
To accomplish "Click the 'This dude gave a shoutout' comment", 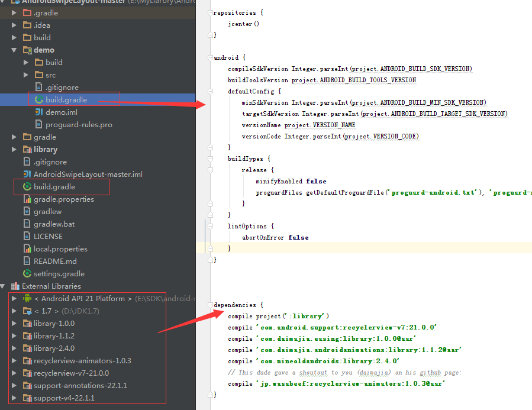I will pyautogui.click(x=344, y=372).
